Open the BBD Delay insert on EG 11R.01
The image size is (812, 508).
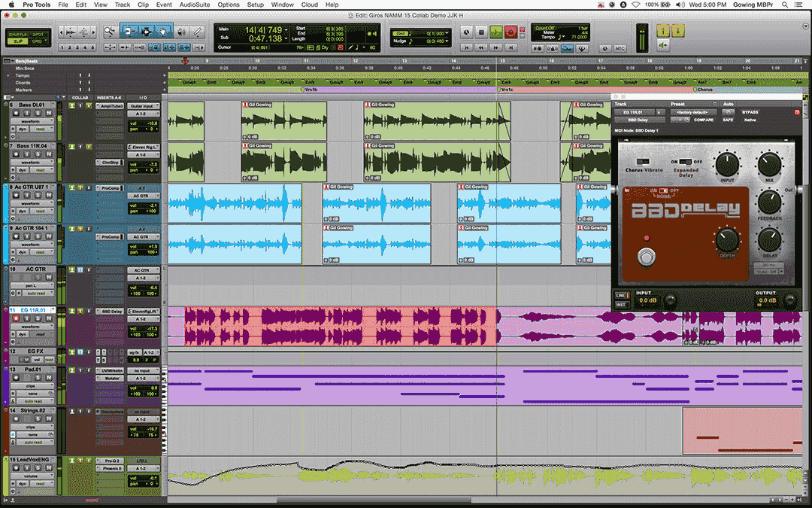(x=111, y=309)
